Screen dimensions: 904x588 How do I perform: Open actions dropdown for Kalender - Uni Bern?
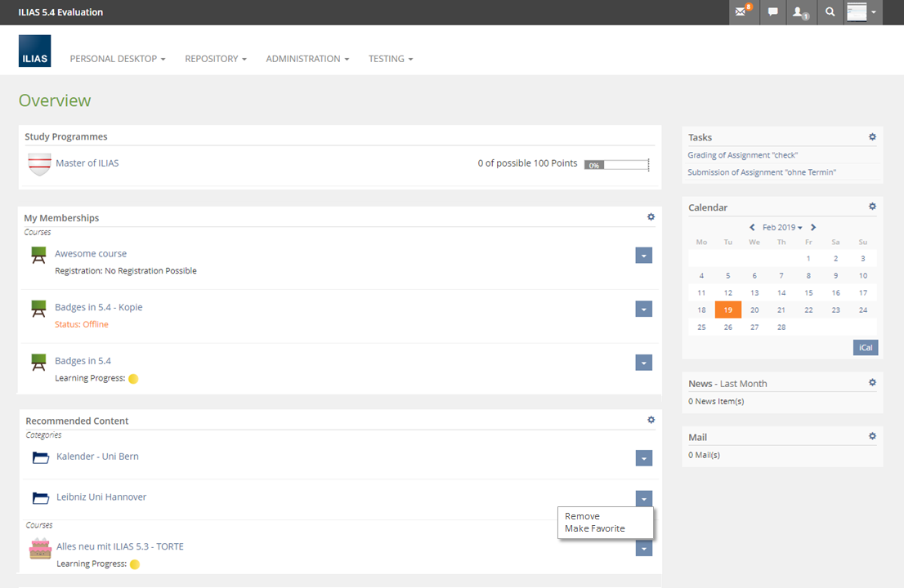pyautogui.click(x=643, y=458)
